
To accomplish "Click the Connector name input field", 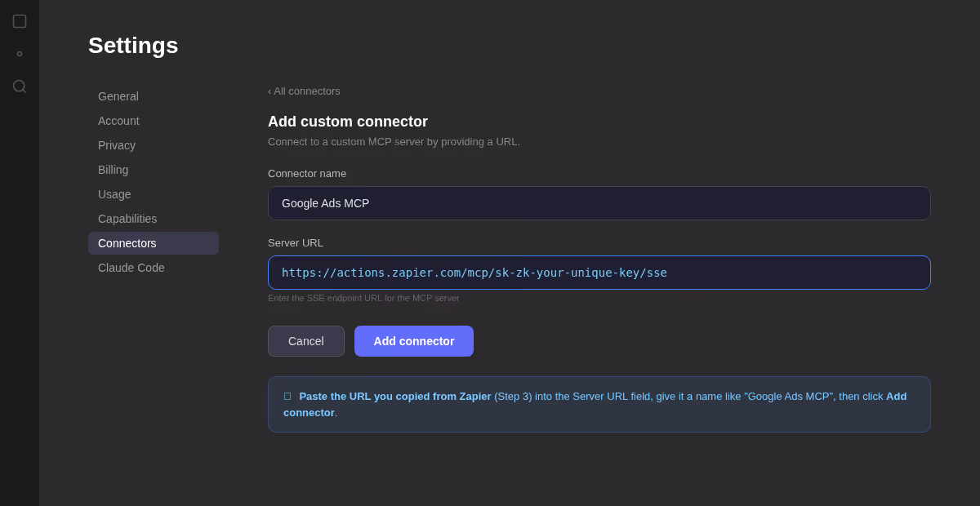I will [x=599, y=203].
